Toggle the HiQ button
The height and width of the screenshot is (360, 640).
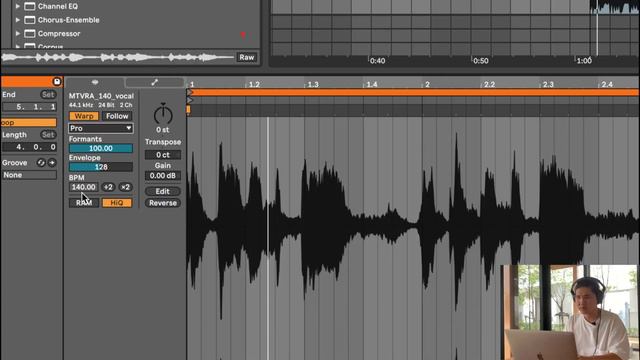click(117, 203)
